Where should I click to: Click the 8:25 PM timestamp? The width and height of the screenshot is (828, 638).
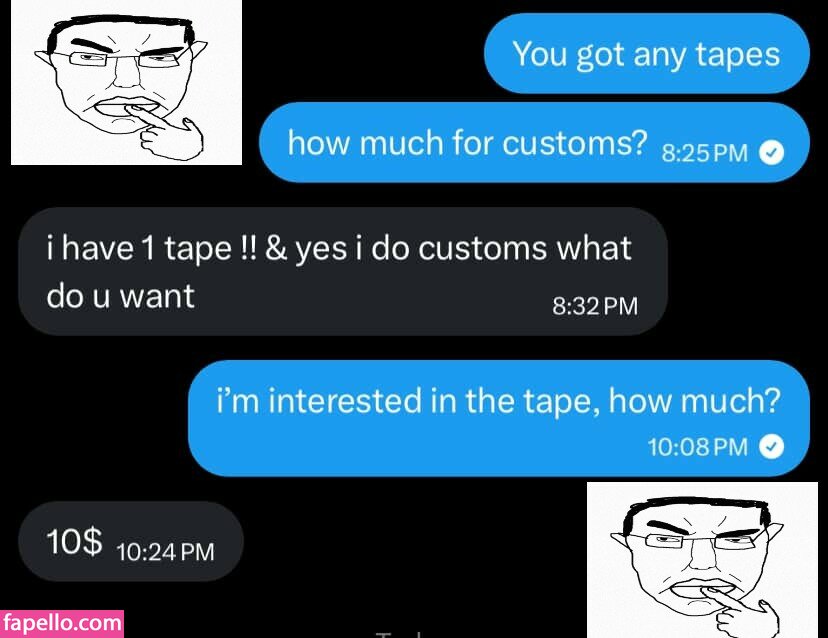point(704,153)
